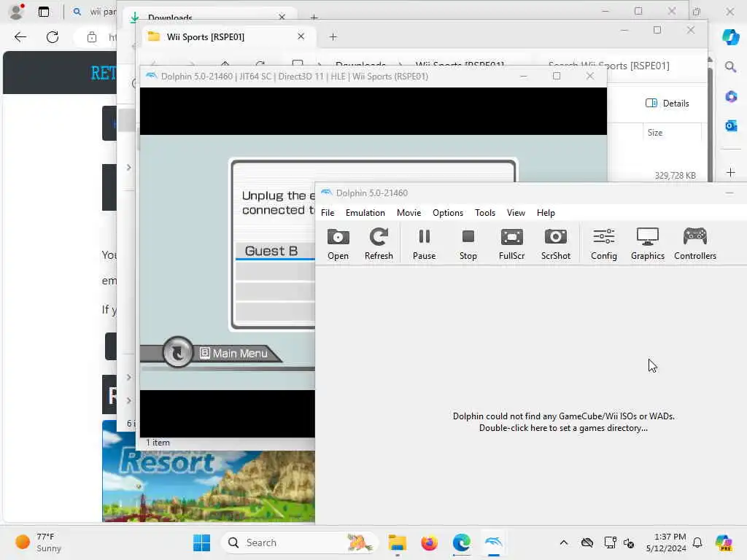Open Dolphin Controllers settings
This screenshot has width=747, height=560.
(695, 244)
